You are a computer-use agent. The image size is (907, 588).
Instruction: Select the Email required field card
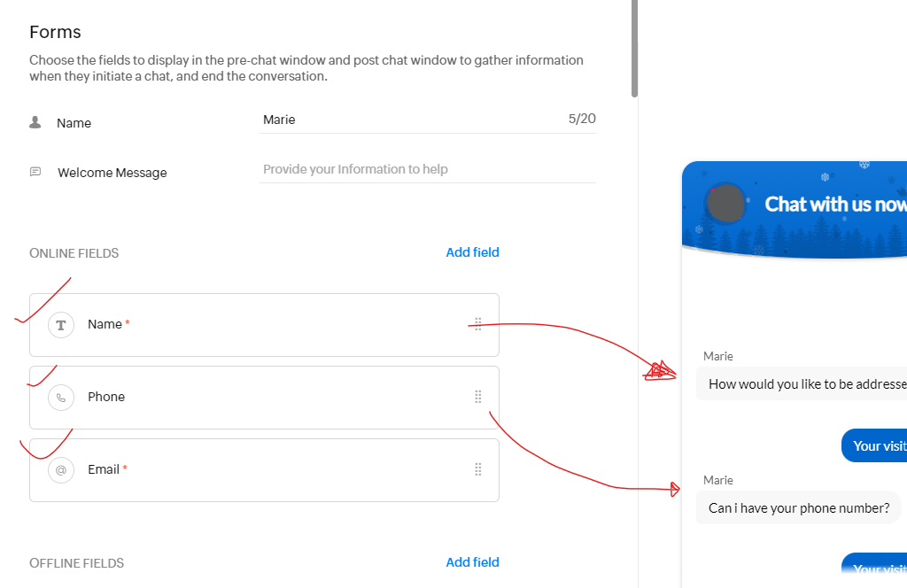pos(264,470)
